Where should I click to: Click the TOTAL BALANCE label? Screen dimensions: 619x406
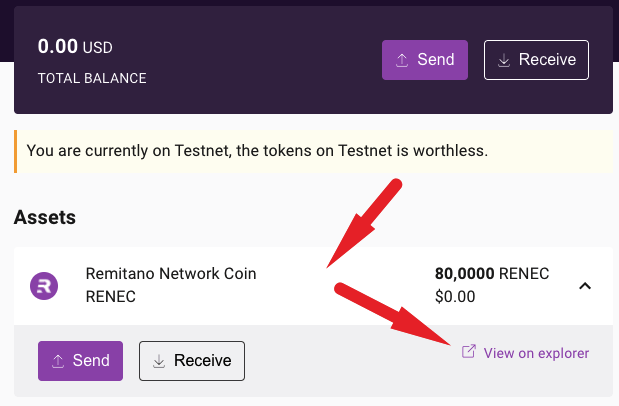point(92,78)
